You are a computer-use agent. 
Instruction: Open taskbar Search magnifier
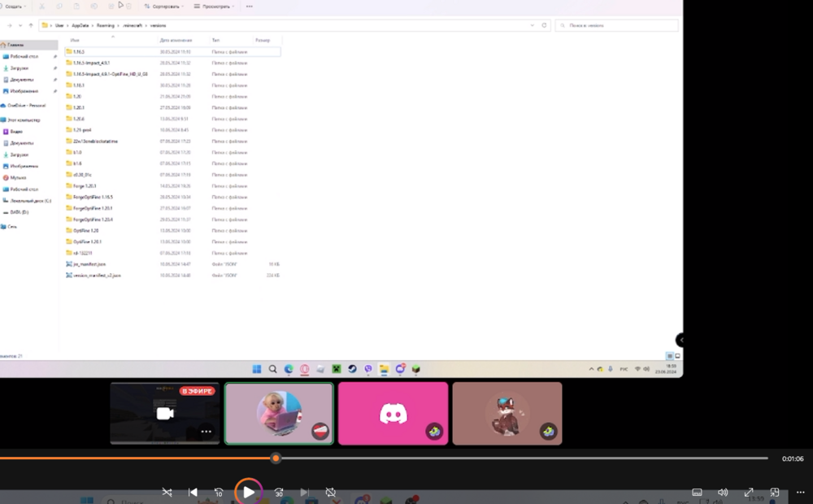point(272,369)
